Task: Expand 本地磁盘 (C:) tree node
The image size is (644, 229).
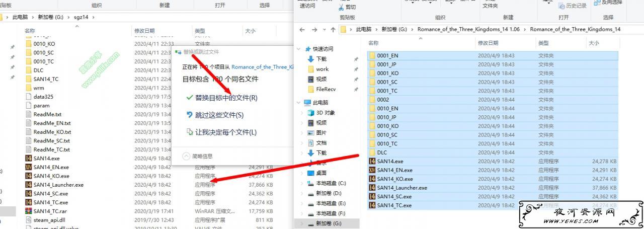Action: (x=302, y=183)
